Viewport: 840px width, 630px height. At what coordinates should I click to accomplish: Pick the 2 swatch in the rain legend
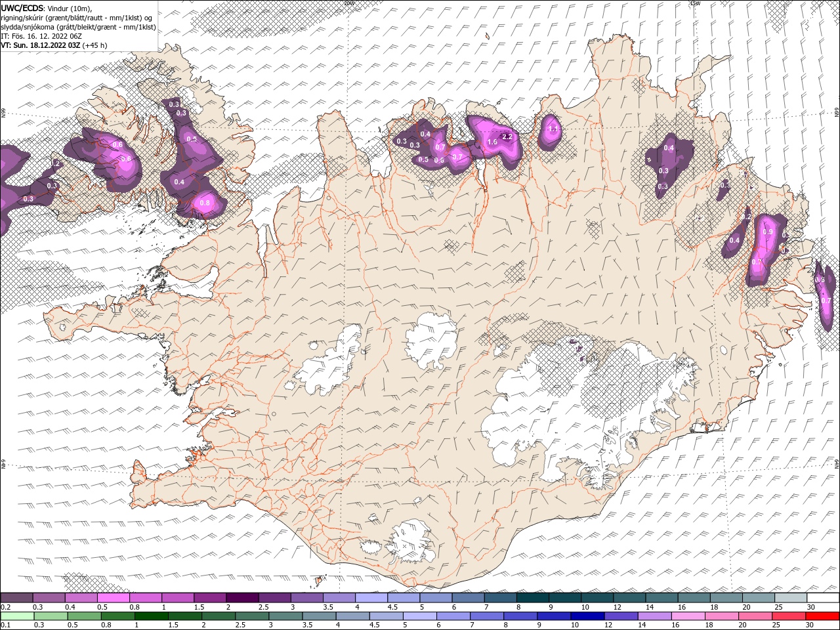[219, 616]
